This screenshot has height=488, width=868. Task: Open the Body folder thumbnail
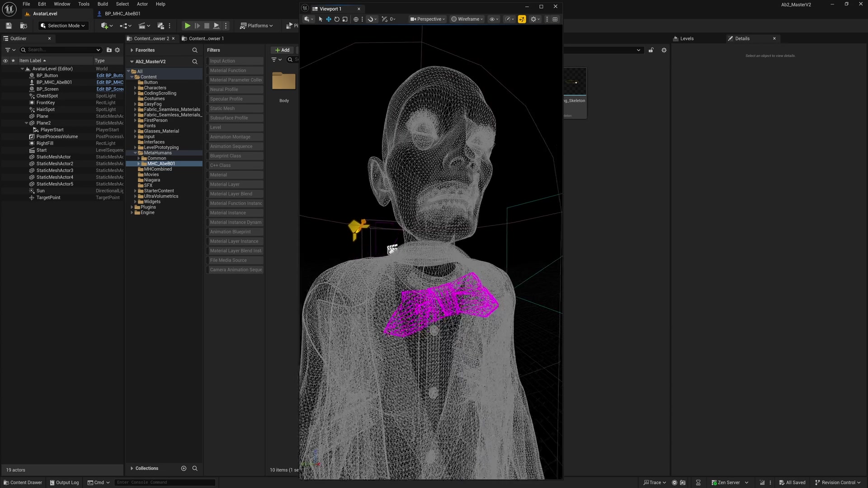(x=284, y=82)
